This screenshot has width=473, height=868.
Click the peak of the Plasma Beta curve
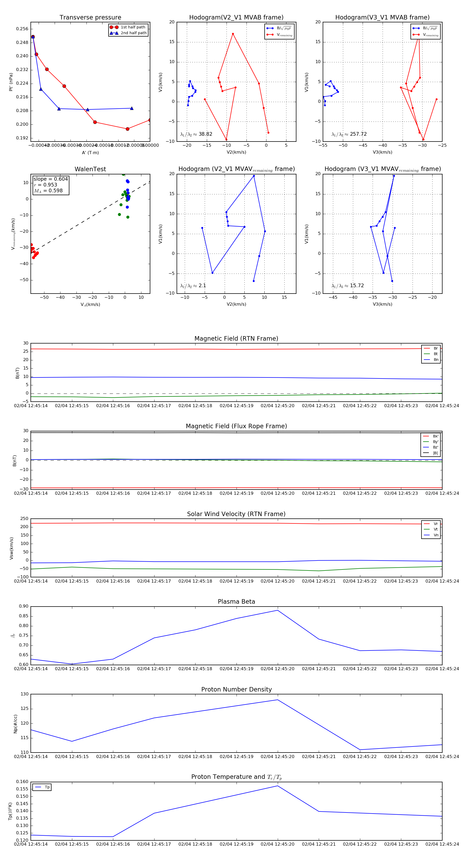[x=277, y=610]
